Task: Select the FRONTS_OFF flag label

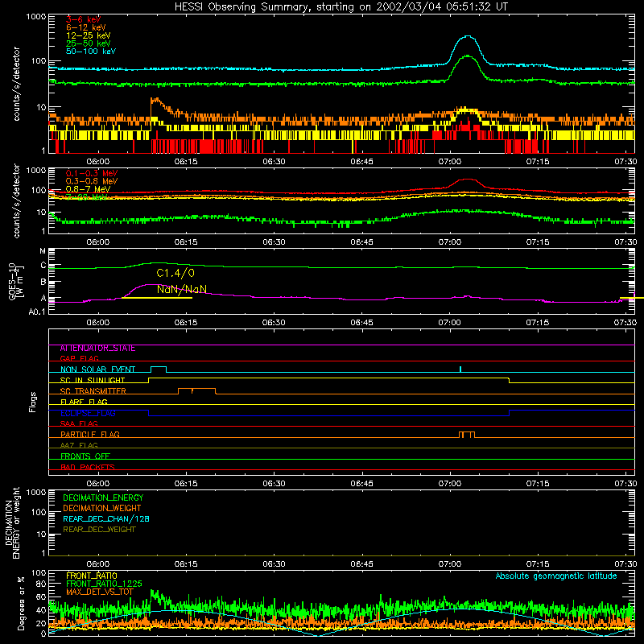Action: tap(85, 456)
